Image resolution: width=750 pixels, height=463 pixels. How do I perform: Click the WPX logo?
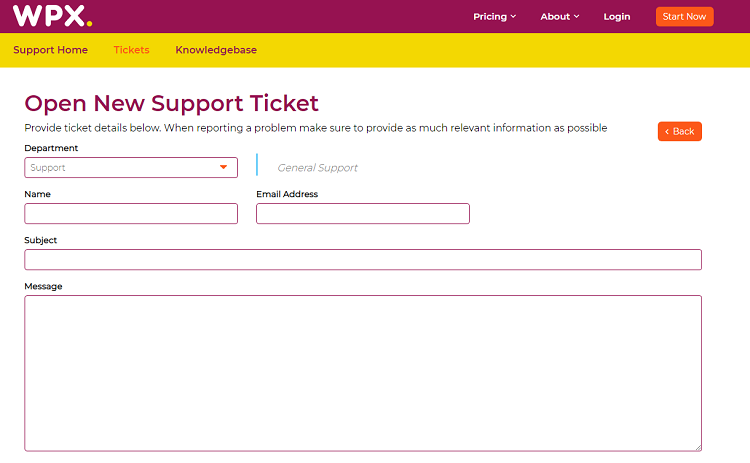pyautogui.click(x=52, y=16)
